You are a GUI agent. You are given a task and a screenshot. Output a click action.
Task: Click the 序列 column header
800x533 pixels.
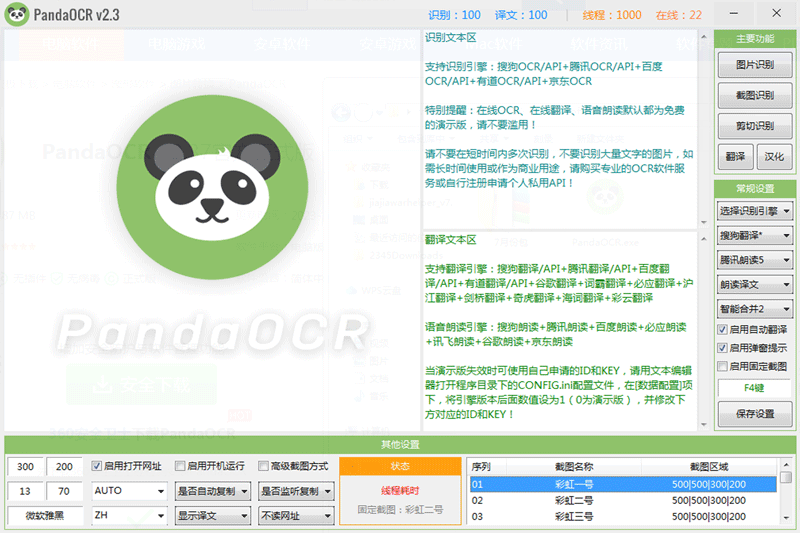(488, 466)
